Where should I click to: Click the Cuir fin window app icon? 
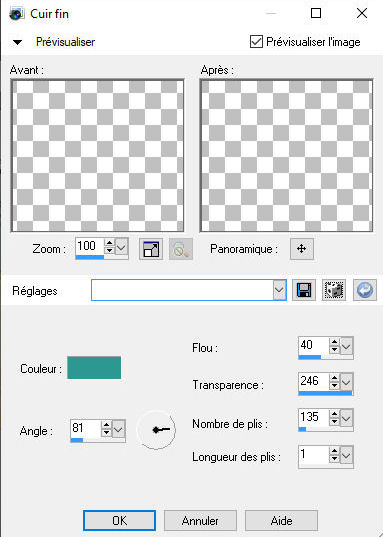pyautogui.click(x=16, y=14)
